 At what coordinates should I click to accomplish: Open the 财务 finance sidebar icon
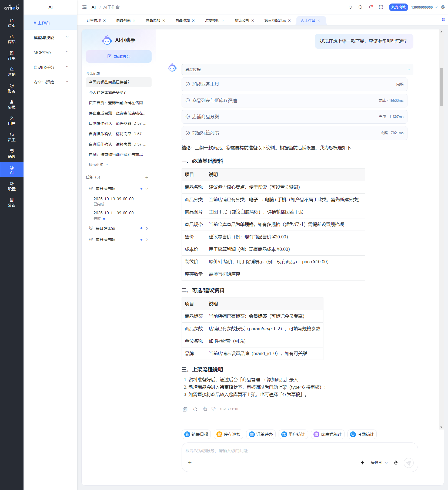pyautogui.click(x=12, y=88)
